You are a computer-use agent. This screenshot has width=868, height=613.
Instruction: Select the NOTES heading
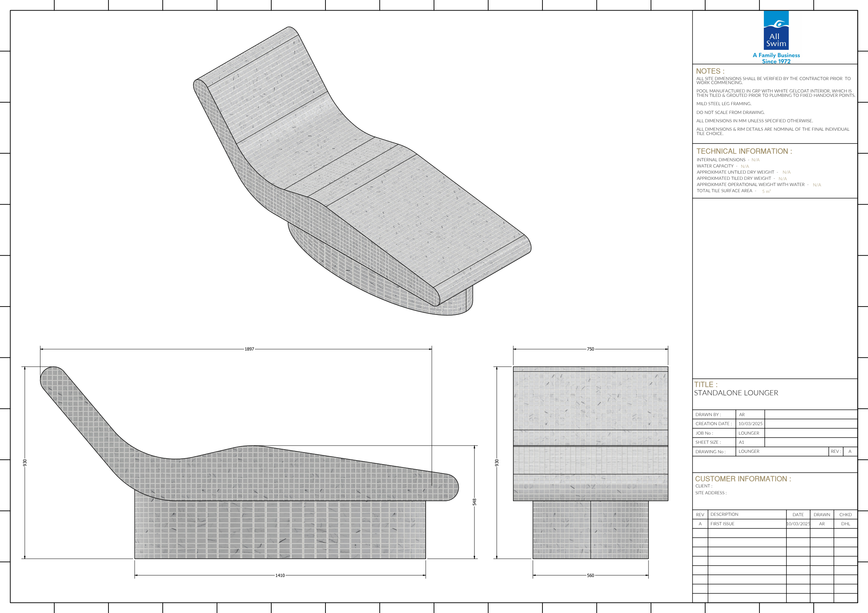710,71
